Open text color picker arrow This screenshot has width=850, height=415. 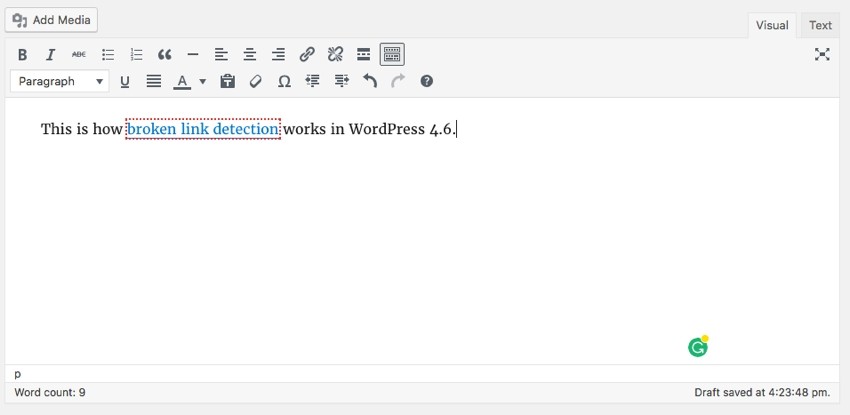[202, 81]
